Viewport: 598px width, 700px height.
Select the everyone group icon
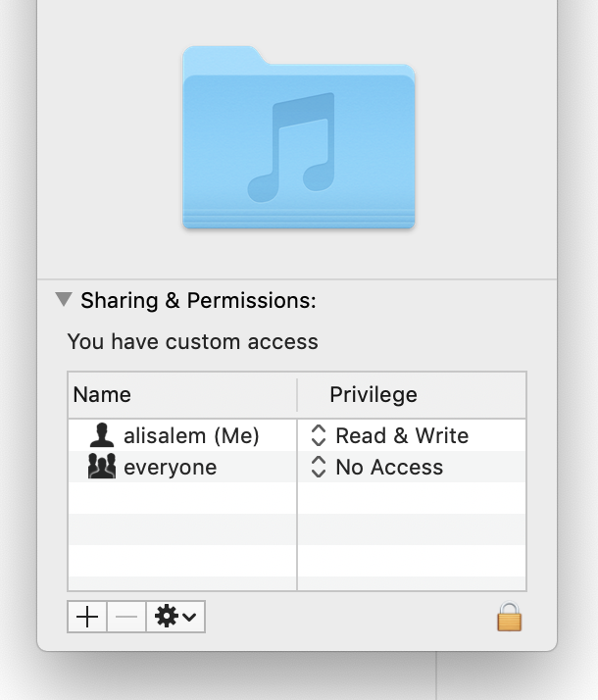pyautogui.click(x=102, y=466)
